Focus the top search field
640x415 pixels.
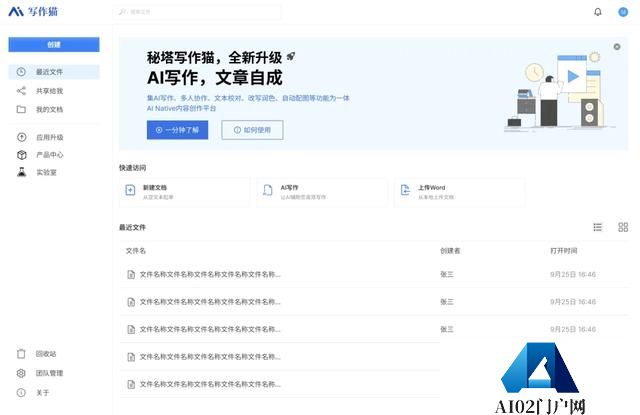click(x=197, y=12)
